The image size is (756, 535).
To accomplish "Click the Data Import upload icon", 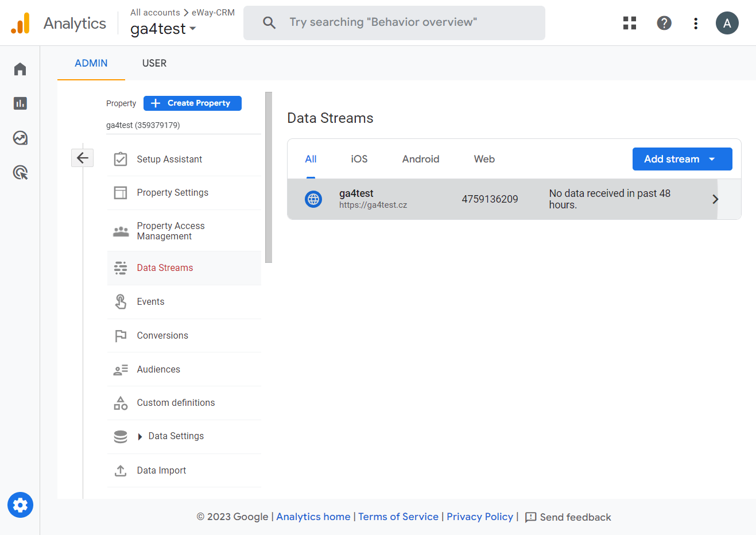I will [121, 471].
